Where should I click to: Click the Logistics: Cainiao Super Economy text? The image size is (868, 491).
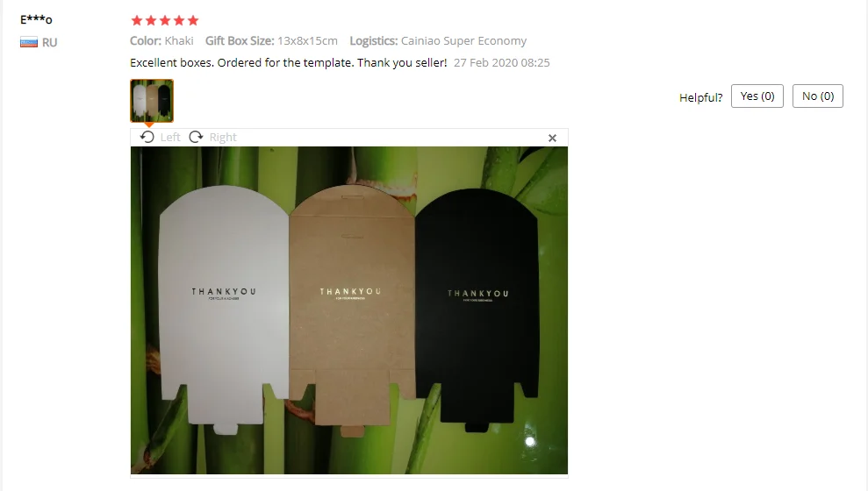(x=438, y=41)
